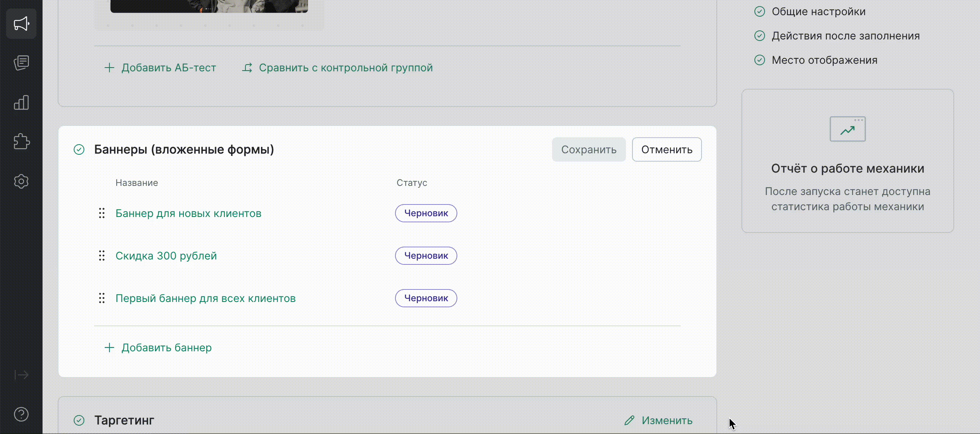Click the Сохранить button

588,150
